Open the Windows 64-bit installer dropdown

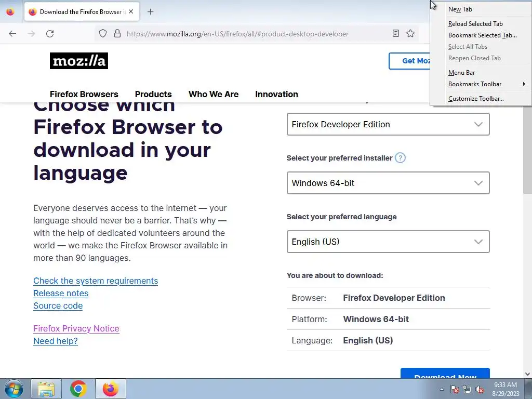pyautogui.click(x=388, y=183)
